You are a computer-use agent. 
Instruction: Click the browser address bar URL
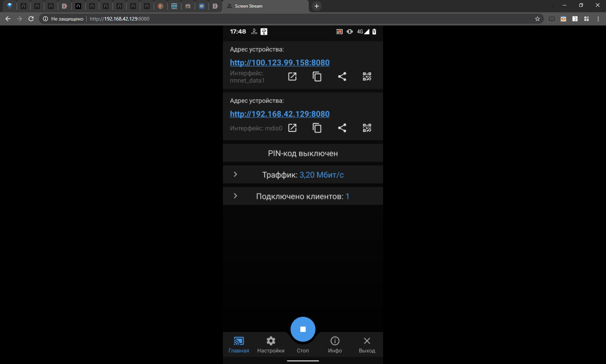[x=120, y=19]
